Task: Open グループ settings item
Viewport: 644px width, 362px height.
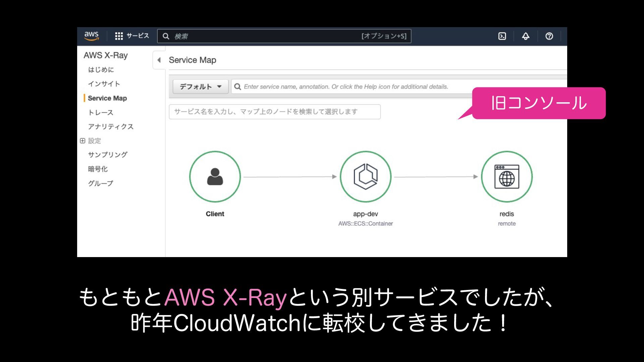Action: (x=101, y=183)
